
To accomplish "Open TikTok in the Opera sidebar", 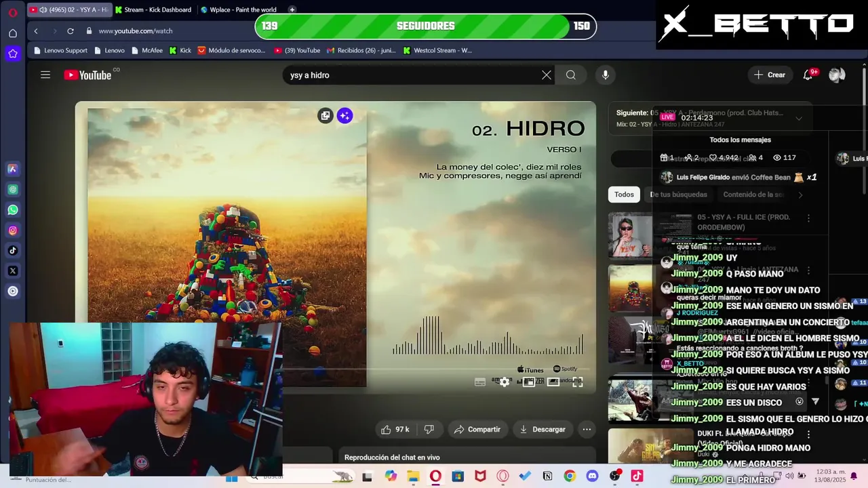I will pos(12,251).
